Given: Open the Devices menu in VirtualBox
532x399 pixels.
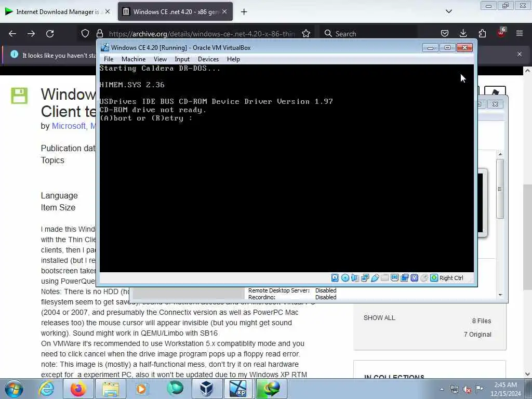Looking at the screenshot, I should (x=208, y=59).
